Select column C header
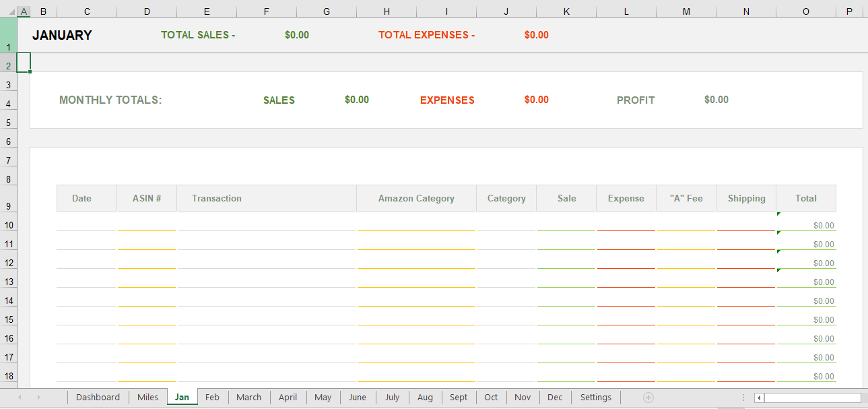This screenshot has width=868, height=409. (x=87, y=11)
